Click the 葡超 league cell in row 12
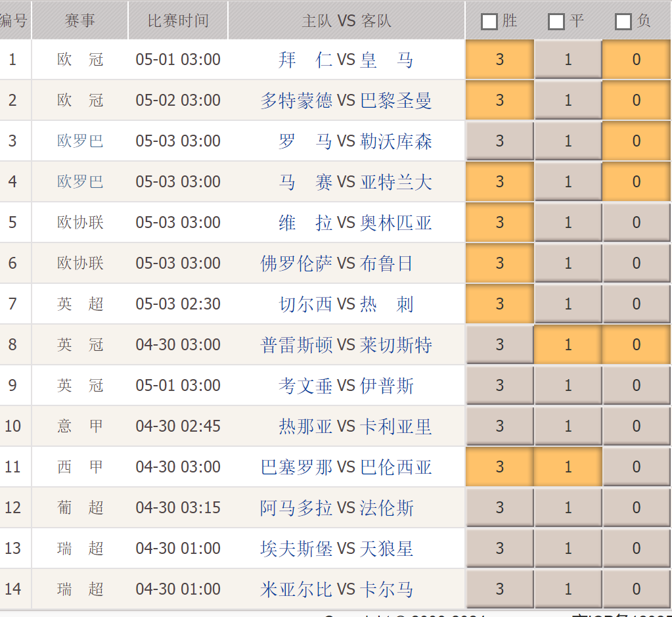The width and height of the screenshot is (672, 617). click(80, 508)
